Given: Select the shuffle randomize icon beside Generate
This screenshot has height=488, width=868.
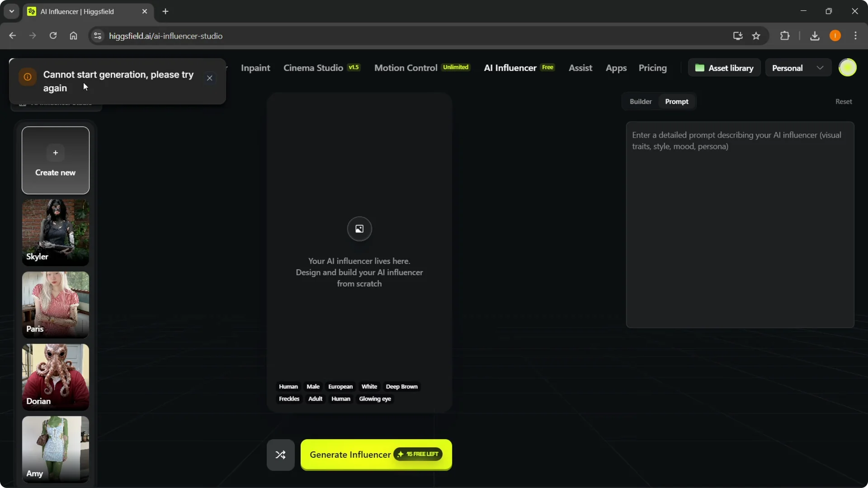Looking at the screenshot, I should tap(280, 455).
